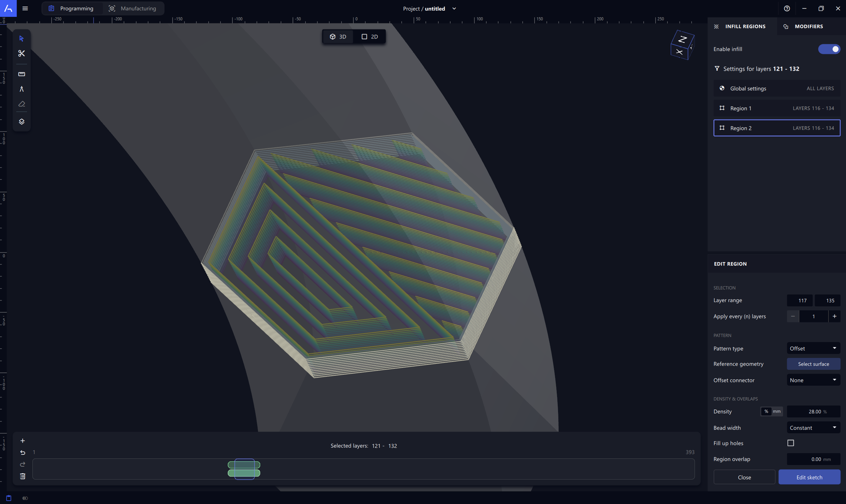Delete selection with trash icon
This screenshot has width=846, height=504.
[x=22, y=476]
